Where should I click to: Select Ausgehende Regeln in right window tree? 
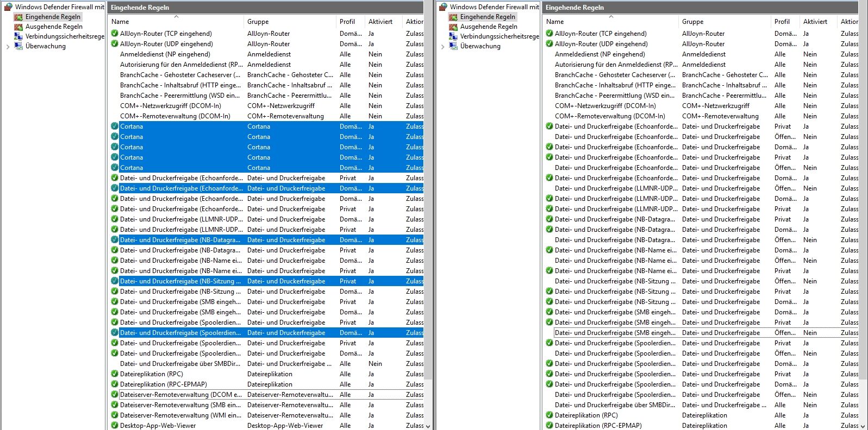pos(489,27)
